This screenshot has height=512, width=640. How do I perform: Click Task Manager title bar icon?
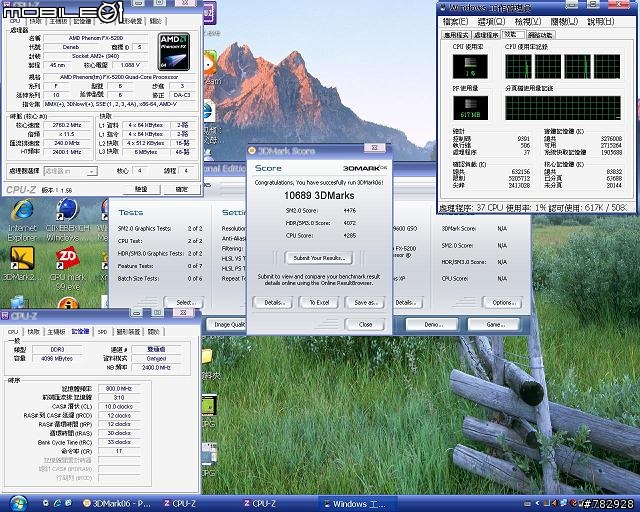coord(443,7)
